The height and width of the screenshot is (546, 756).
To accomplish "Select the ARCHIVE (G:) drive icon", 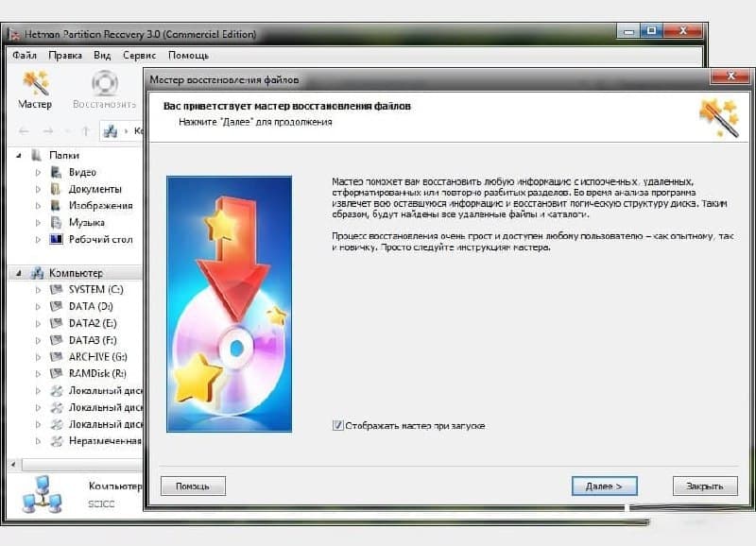I will click(x=56, y=357).
